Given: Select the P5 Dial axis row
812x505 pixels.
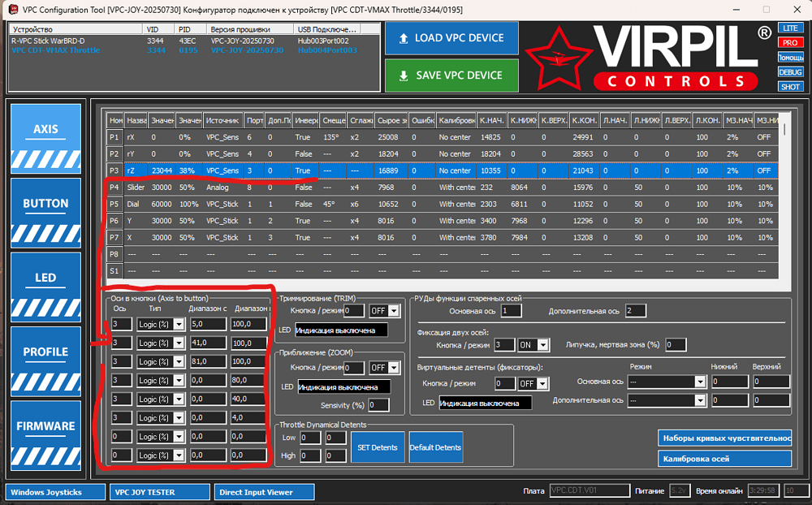Looking at the screenshot, I should pyautogui.click(x=443, y=204).
